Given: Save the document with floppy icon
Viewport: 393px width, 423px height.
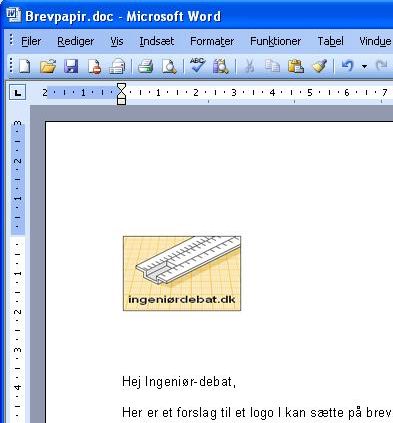Looking at the screenshot, I should [x=71, y=66].
